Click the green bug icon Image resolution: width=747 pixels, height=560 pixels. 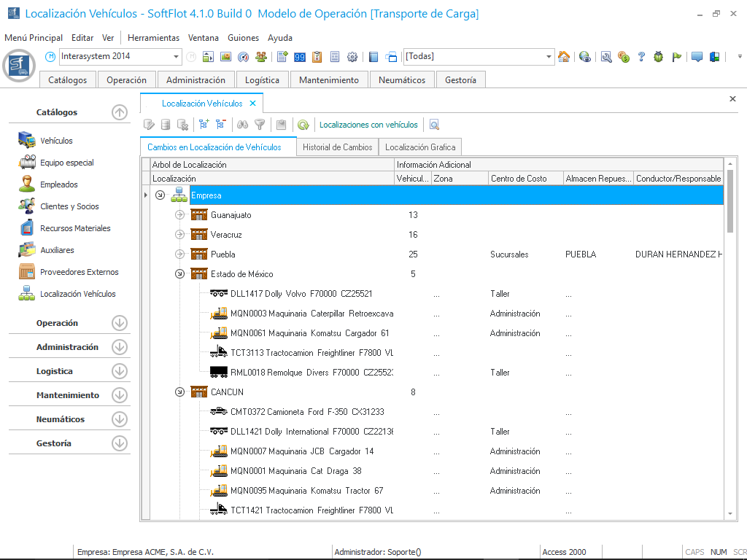pos(658,57)
